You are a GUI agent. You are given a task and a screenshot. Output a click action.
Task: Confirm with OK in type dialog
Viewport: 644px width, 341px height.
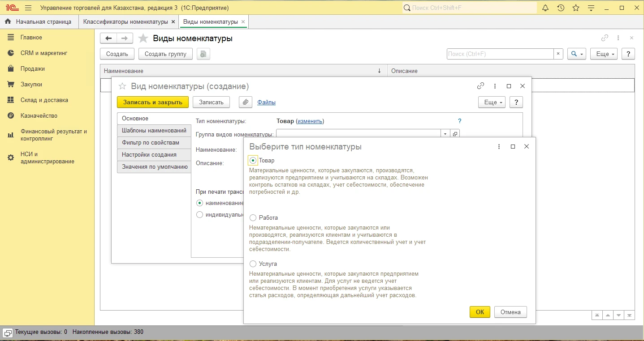[x=480, y=312]
